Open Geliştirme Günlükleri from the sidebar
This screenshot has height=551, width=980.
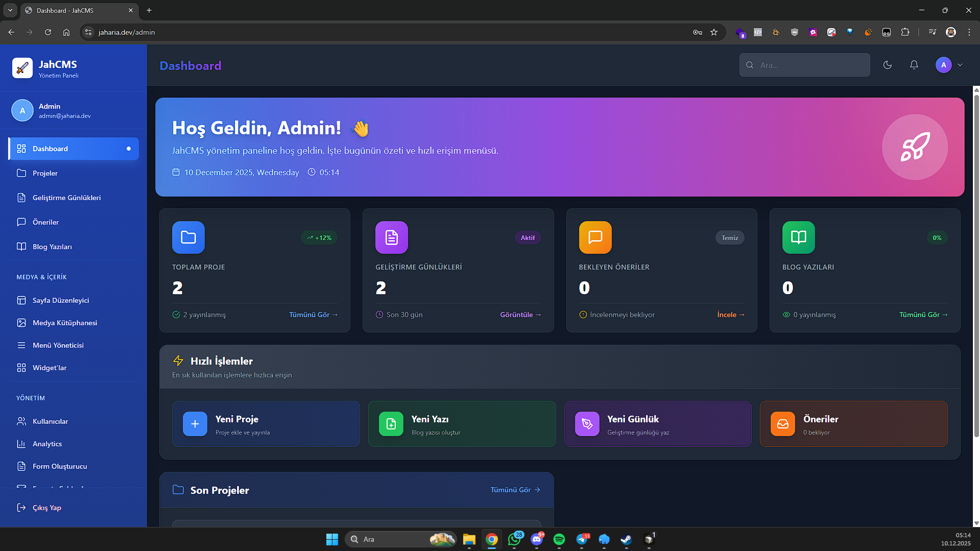point(66,198)
